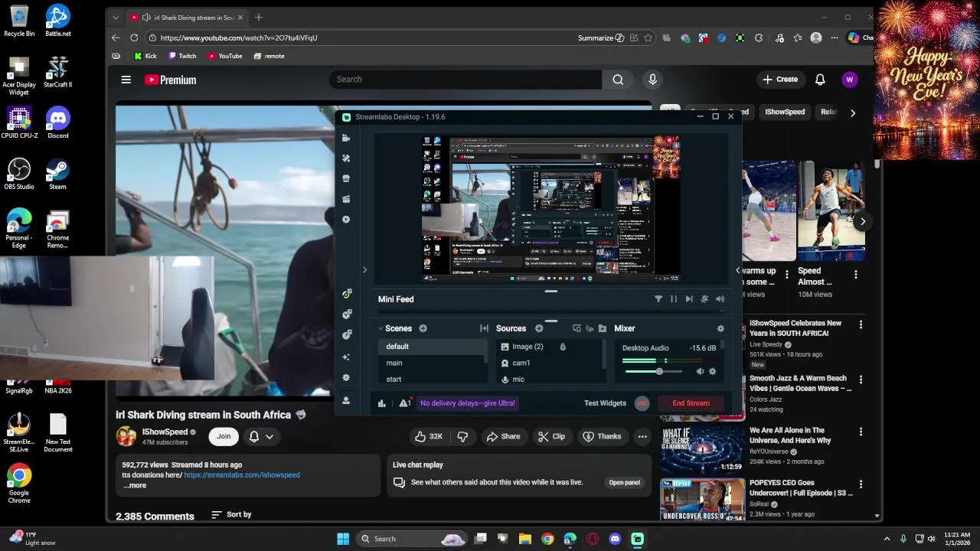
Task: Click Open panel for chat replay
Action: (x=624, y=483)
